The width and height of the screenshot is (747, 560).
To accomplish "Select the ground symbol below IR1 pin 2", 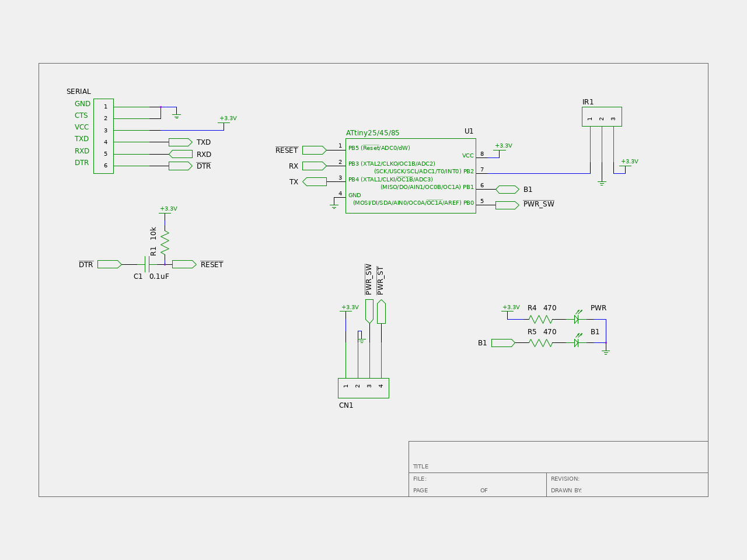I will 602,183.
